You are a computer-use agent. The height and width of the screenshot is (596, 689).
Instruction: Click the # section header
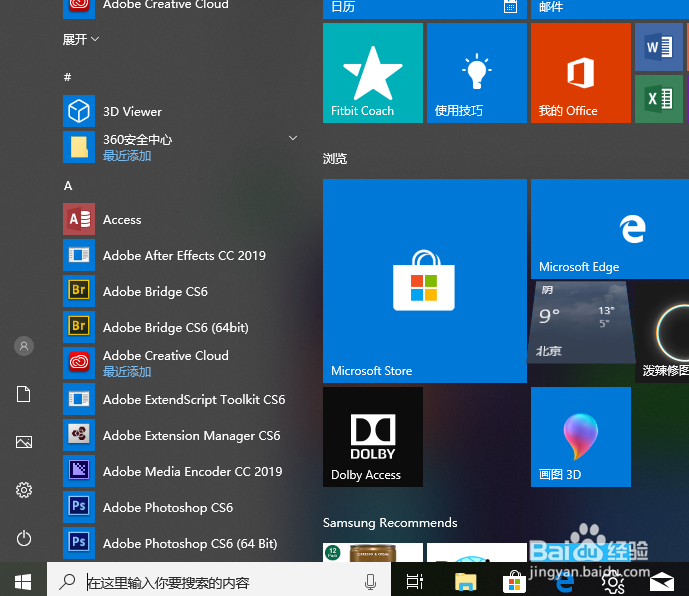click(67, 77)
